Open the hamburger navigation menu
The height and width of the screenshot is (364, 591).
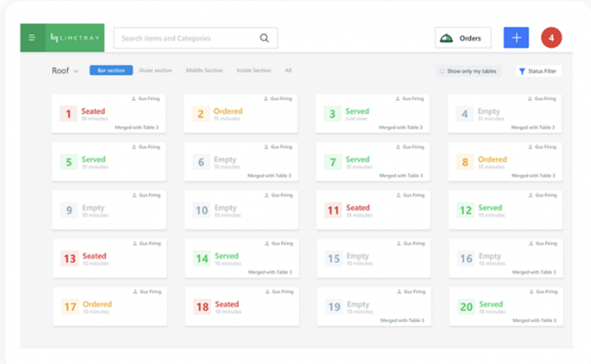(x=32, y=37)
